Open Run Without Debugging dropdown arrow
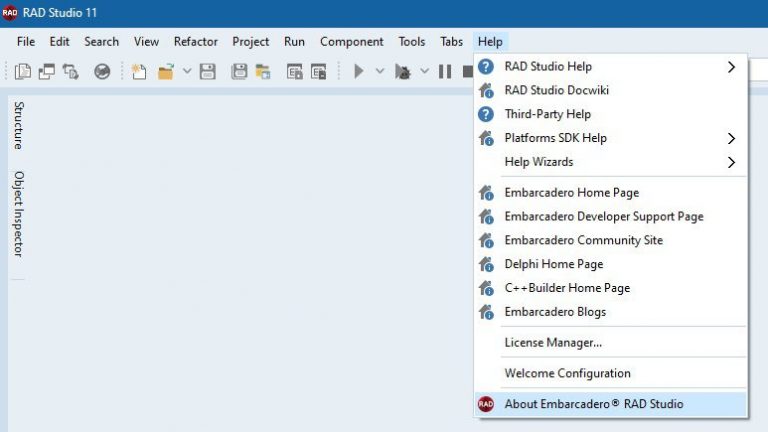The width and height of the screenshot is (768, 432). 424,72
